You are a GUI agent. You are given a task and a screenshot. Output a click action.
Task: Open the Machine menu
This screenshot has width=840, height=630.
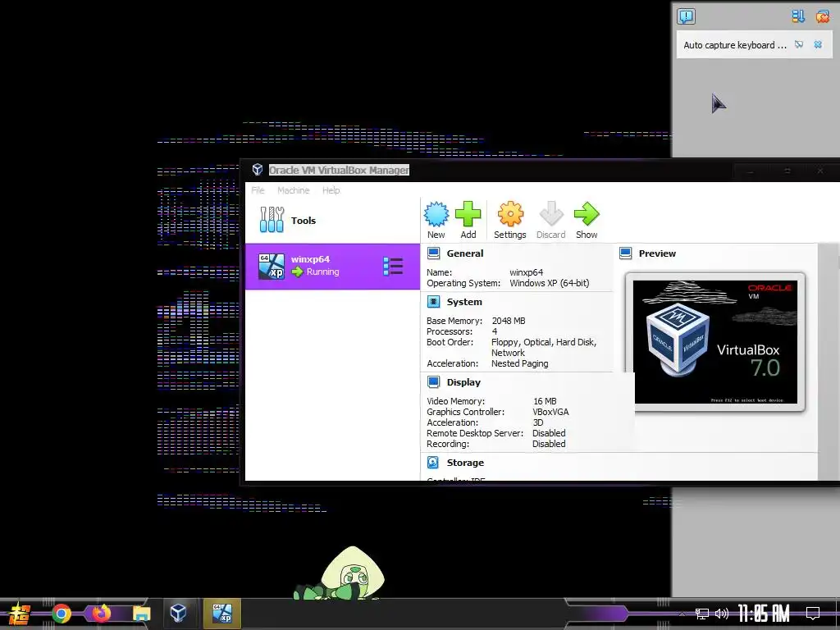click(293, 190)
